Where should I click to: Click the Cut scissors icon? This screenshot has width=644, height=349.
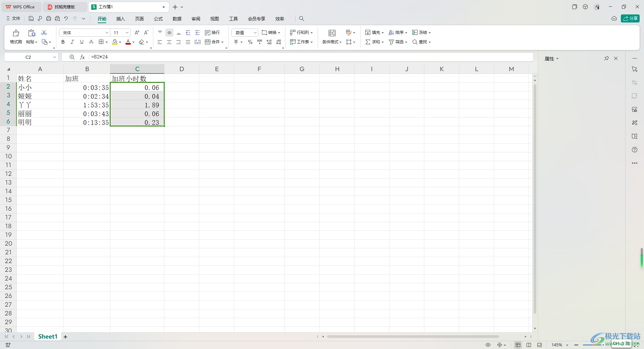(x=44, y=33)
